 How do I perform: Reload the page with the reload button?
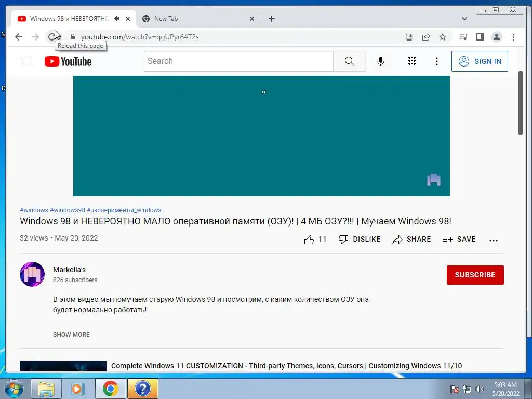(51, 37)
